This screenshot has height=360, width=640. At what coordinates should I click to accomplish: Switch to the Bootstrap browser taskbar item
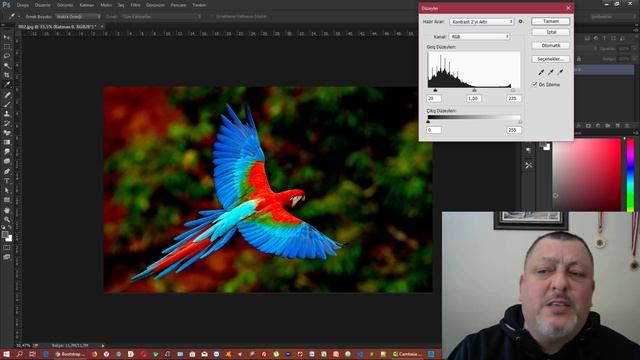(x=70, y=354)
